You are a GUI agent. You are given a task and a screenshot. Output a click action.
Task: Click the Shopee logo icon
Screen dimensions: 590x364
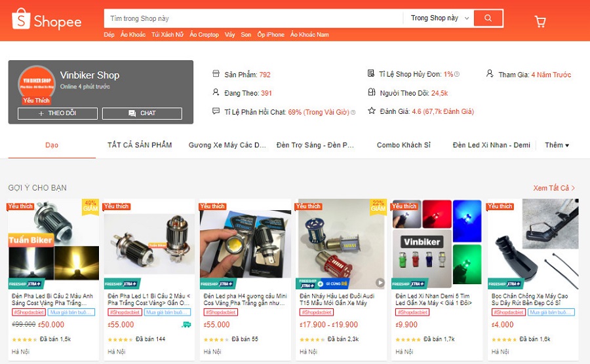(x=21, y=19)
